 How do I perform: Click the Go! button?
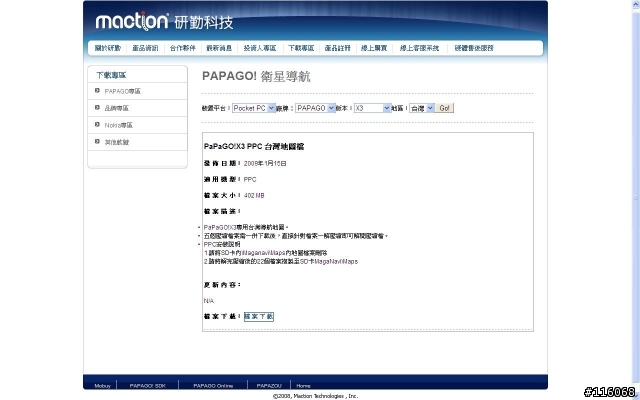tap(444, 108)
